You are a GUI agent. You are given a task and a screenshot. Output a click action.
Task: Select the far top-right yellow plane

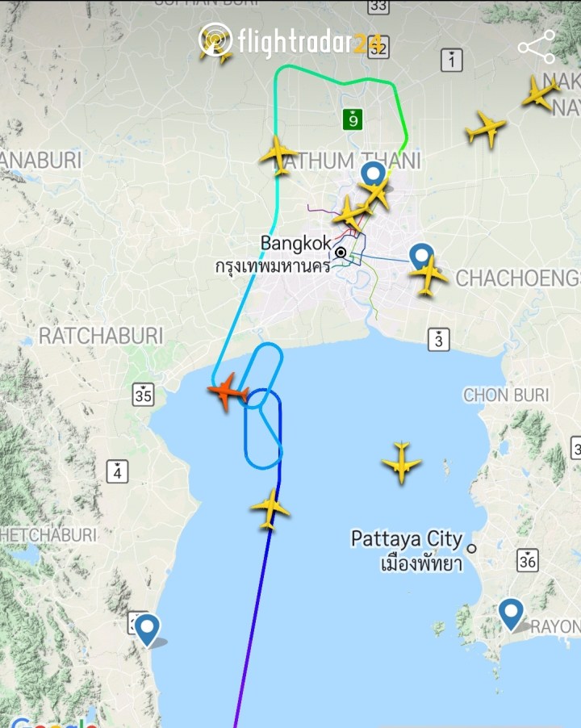[x=541, y=94]
